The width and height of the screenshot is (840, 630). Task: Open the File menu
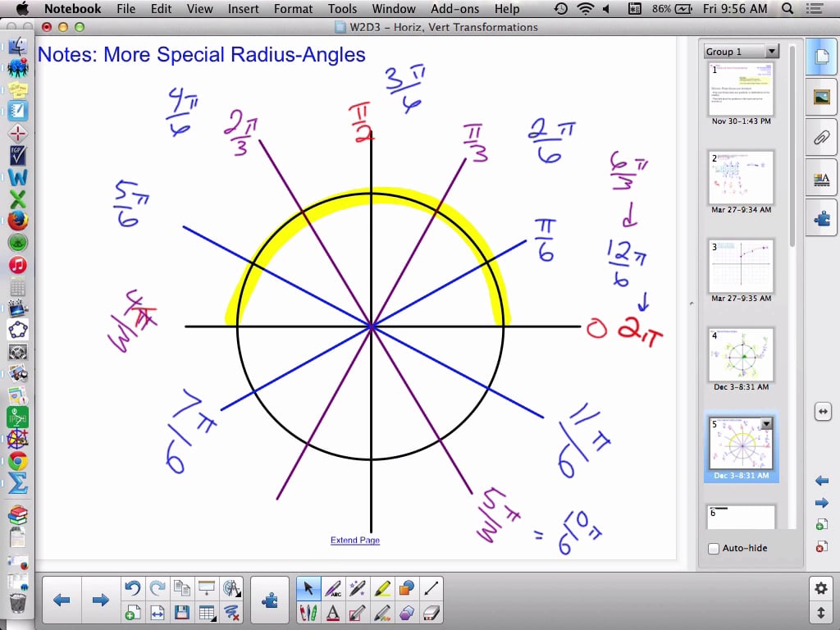coord(126,8)
